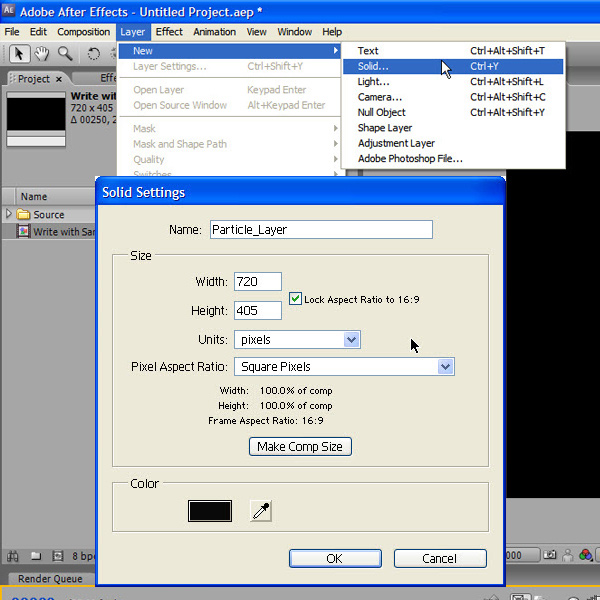Click the Name field with Particle_Layer
The width and height of the screenshot is (600, 600).
321,230
